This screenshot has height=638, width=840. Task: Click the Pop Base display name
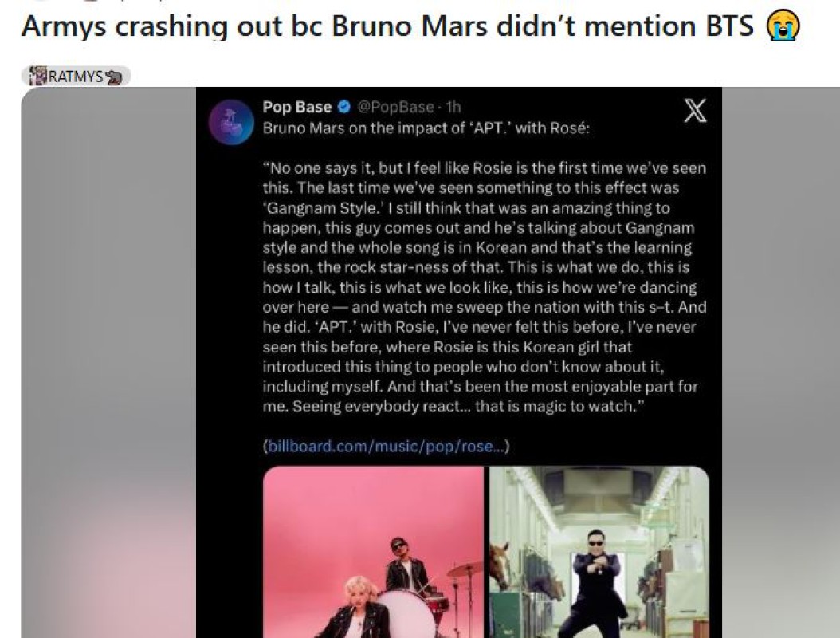[296, 107]
